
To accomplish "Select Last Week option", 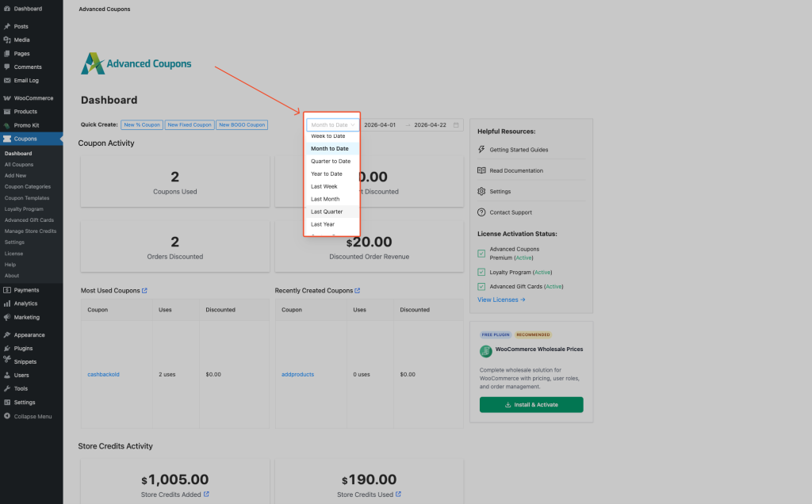I will (x=332, y=186).
